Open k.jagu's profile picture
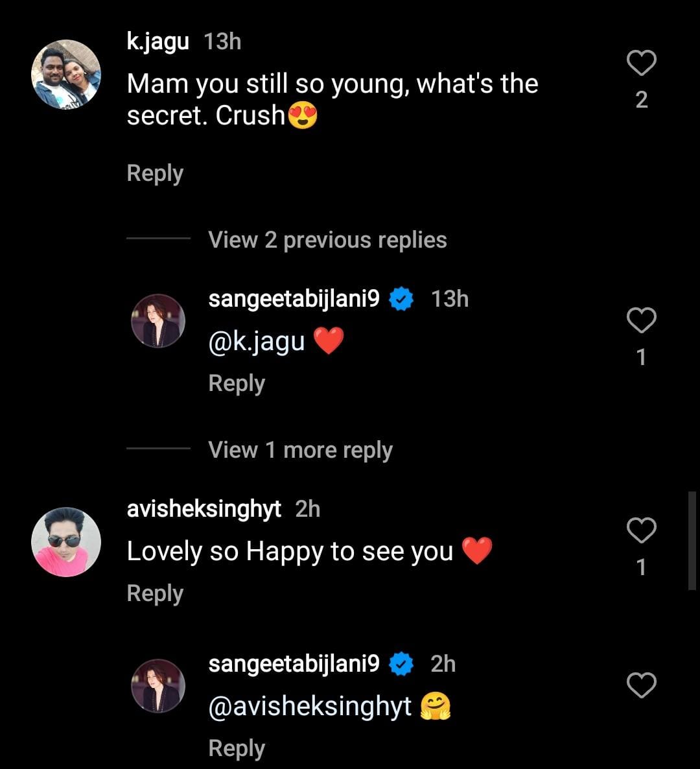 [x=66, y=74]
